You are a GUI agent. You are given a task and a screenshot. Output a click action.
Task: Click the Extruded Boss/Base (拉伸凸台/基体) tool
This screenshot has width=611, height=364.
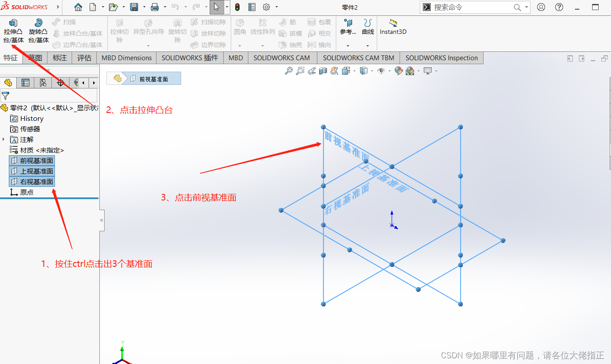point(13,31)
